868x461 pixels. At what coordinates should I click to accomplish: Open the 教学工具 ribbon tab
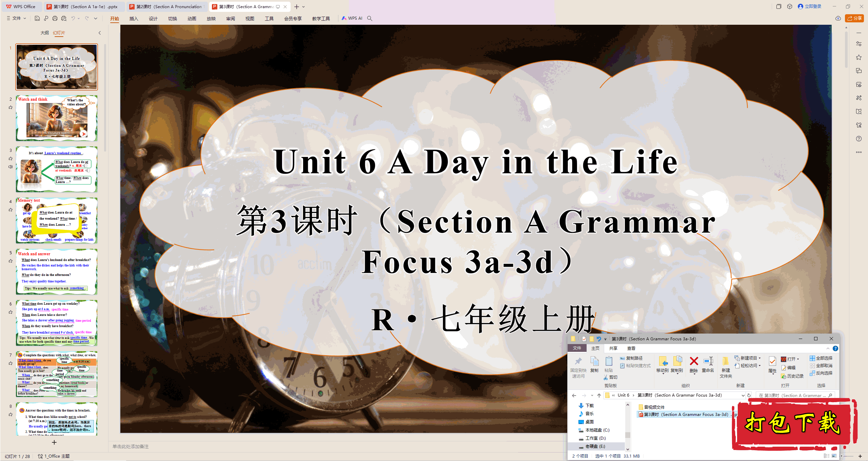pyautogui.click(x=321, y=19)
